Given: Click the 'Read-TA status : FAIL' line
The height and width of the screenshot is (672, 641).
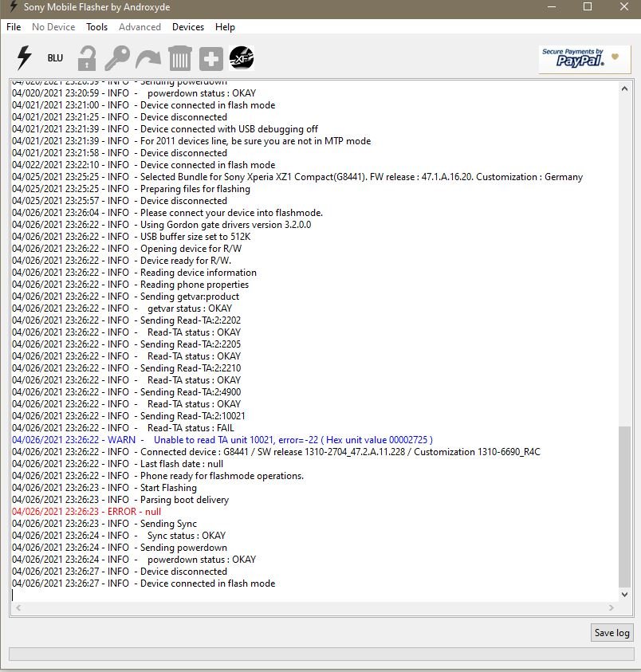Looking at the screenshot, I should (x=123, y=428).
